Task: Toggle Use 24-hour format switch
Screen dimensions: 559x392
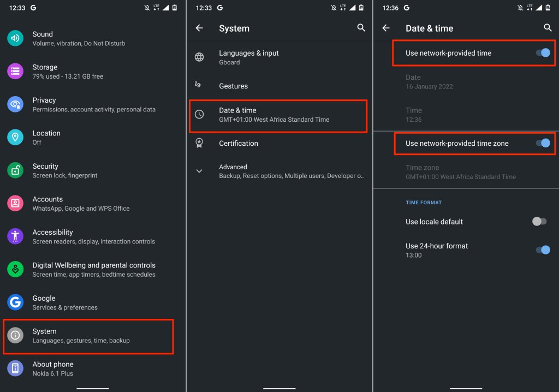Action: pyautogui.click(x=542, y=250)
